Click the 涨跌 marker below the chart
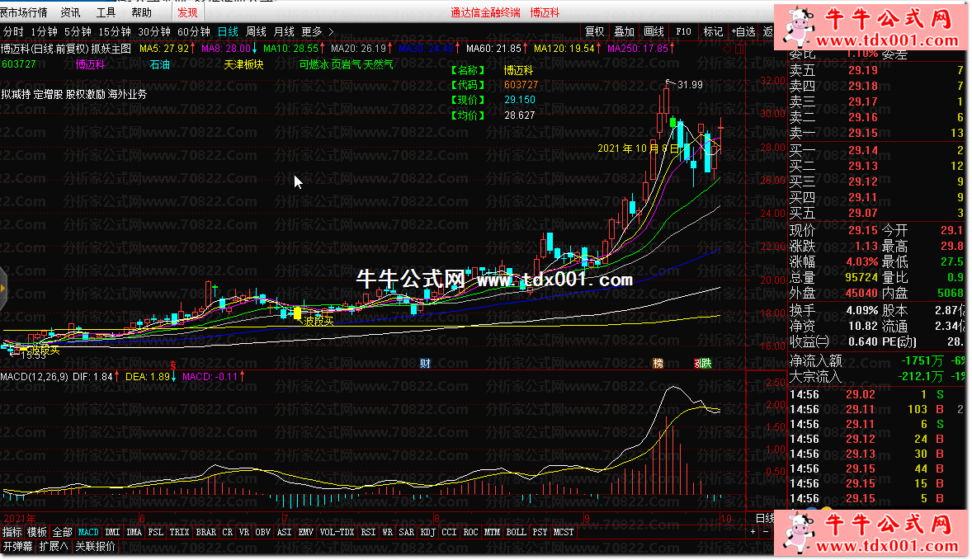This screenshot has width=972, height=560. (x=703, y=364)
